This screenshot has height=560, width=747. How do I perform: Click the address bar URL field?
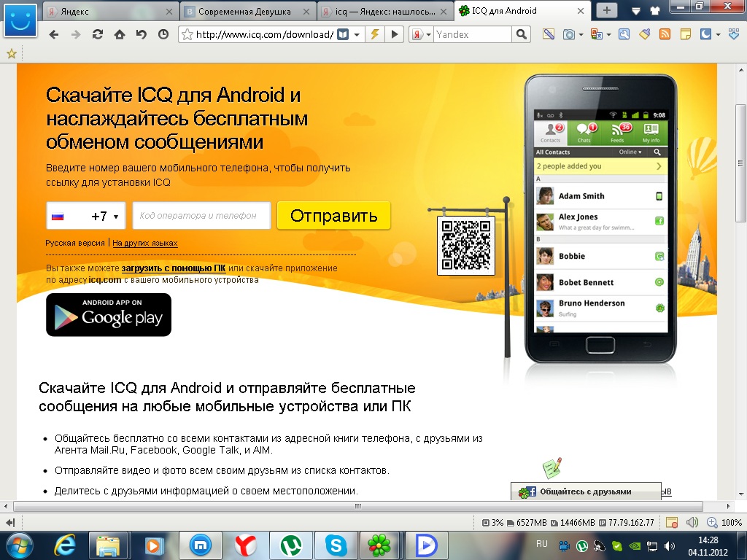264,34
